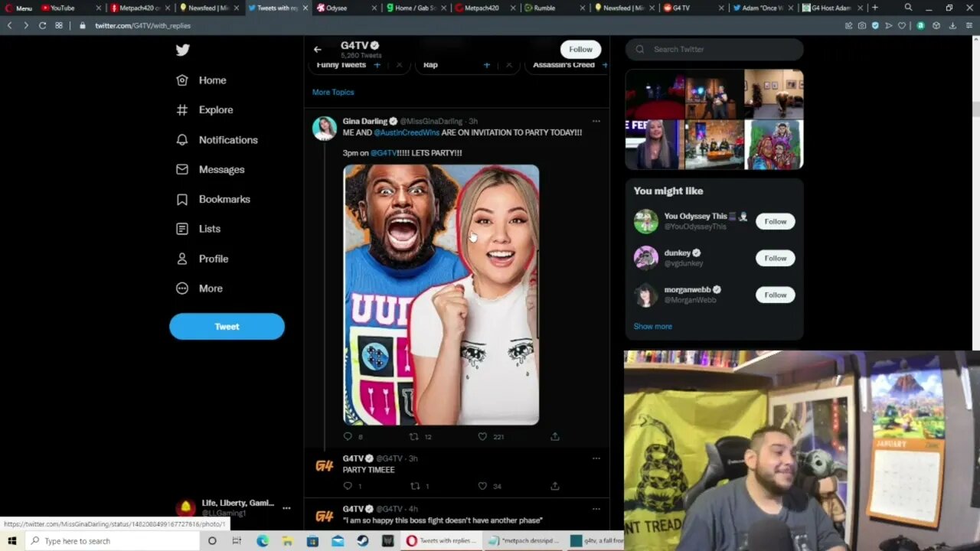Open account menu dots beside Life, Liberty, Gaming

(286, 508)
